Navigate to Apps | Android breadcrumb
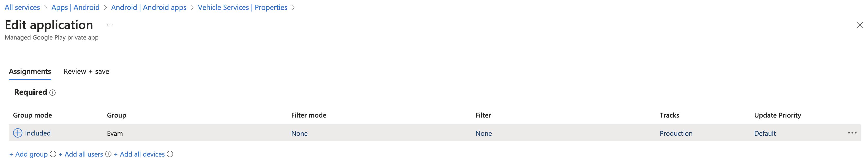This screenshot has width=868, height=168. (75, 7)
